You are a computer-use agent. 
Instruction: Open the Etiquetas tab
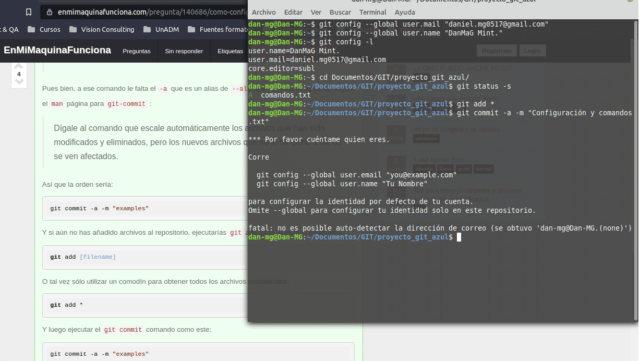pyautogui.click(x=230, y=51)
